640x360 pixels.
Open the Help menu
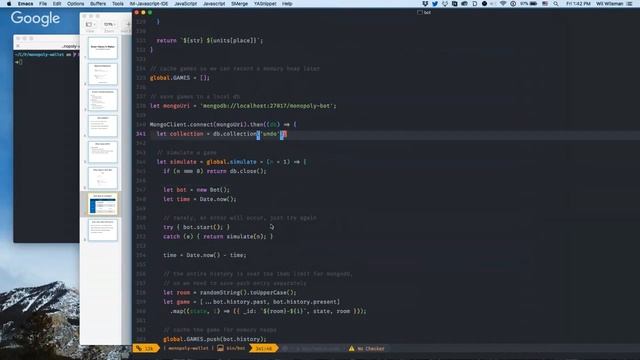click(287, 4)
